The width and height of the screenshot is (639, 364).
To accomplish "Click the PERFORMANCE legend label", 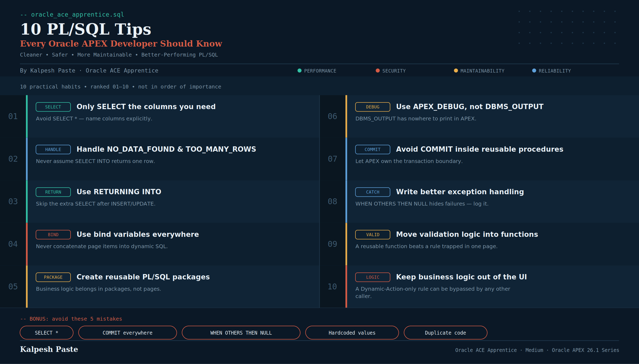I will 320,71.
